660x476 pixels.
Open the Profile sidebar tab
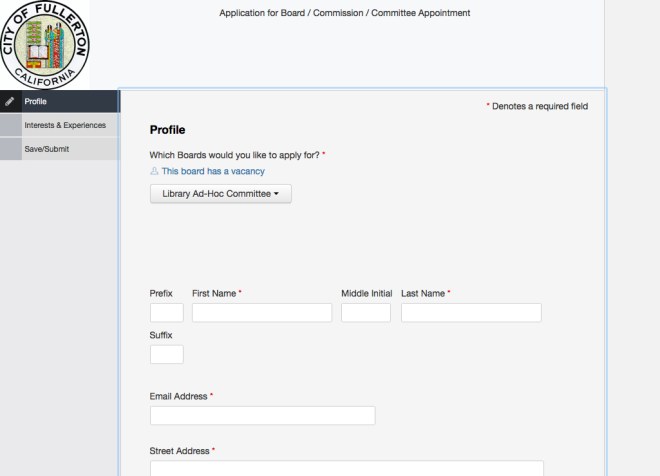tap(60, 101)
